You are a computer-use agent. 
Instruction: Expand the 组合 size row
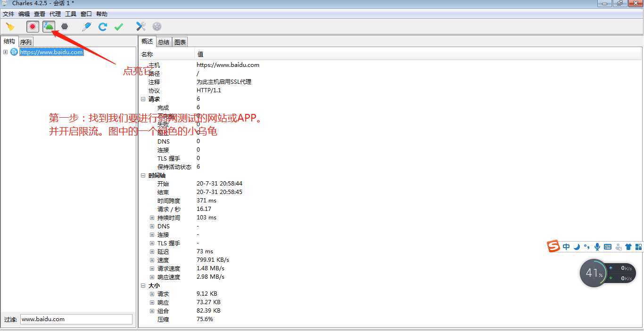pyautogui.click(x=152, y=311)
